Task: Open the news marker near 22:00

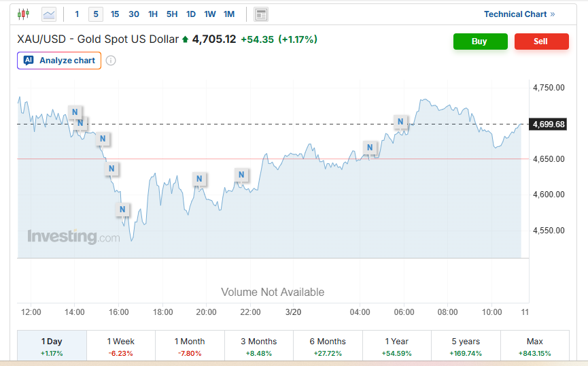Action: point(241,175)
